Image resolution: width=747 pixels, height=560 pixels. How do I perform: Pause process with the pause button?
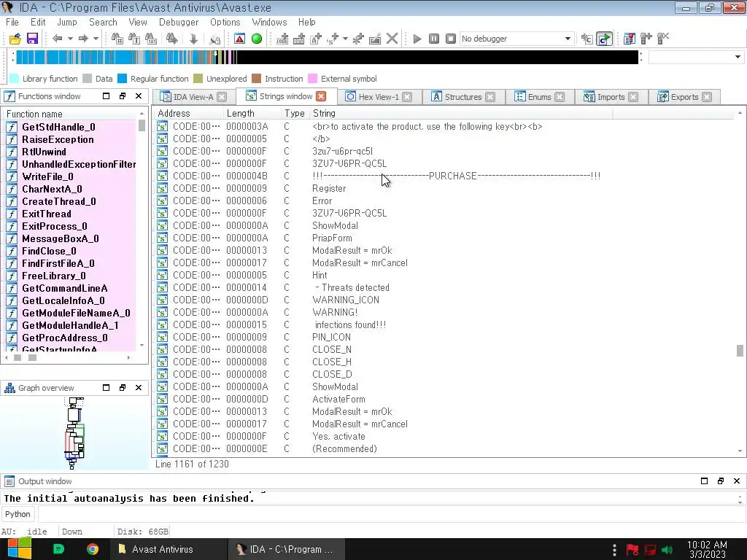[433, 39]
